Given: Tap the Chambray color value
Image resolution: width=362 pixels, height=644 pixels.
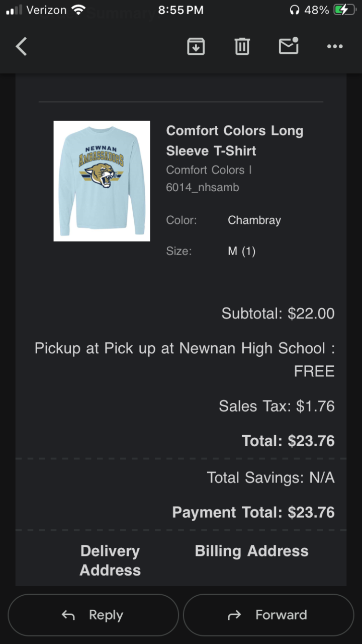Looking at the screenshot, I should coord(254,220).
